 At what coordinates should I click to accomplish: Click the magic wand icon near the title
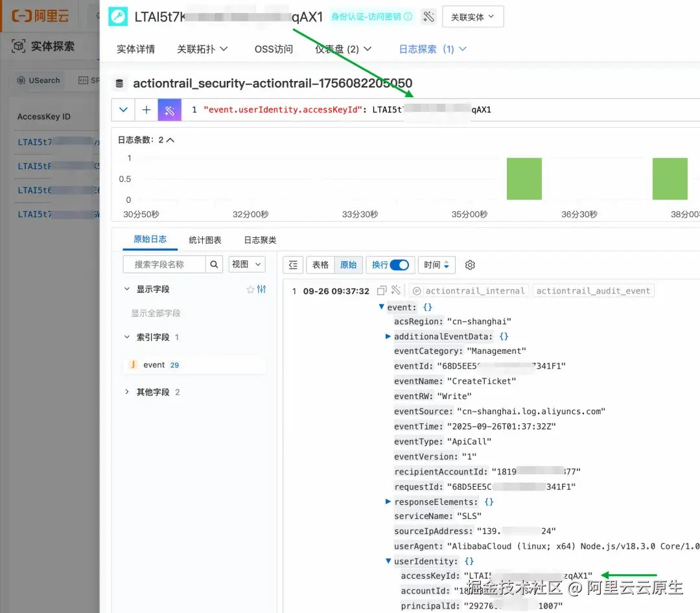(428, 16)
